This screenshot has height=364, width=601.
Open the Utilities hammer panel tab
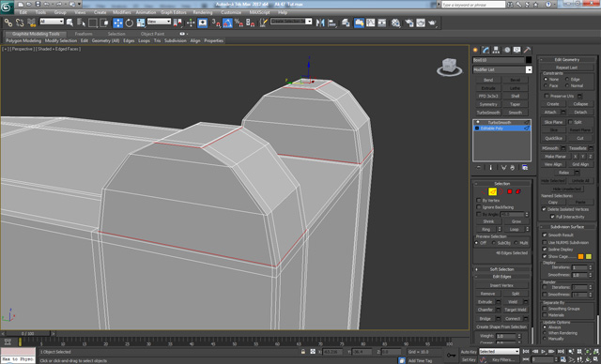click(x=528, y=50)
